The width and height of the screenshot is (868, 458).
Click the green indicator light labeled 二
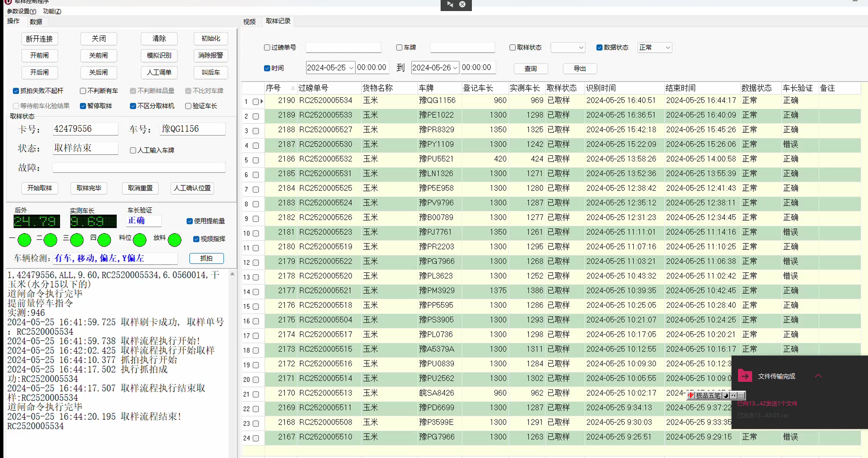tap(50, 240)
